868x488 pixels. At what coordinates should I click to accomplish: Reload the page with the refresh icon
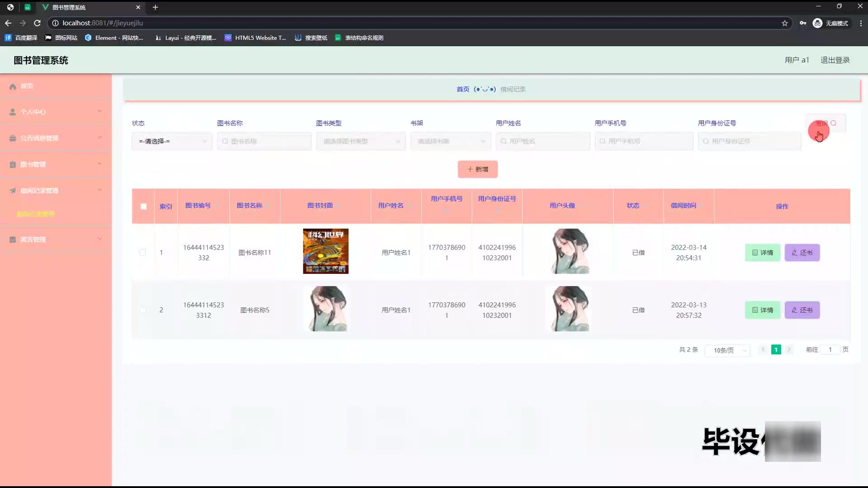(38, 23)
